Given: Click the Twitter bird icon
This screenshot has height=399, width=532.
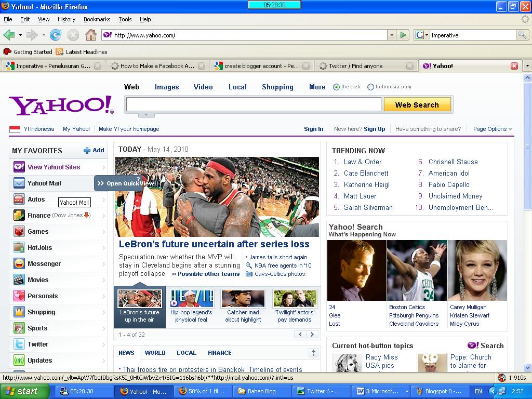Looking at the screenshot, I should [x=19, y=344].
